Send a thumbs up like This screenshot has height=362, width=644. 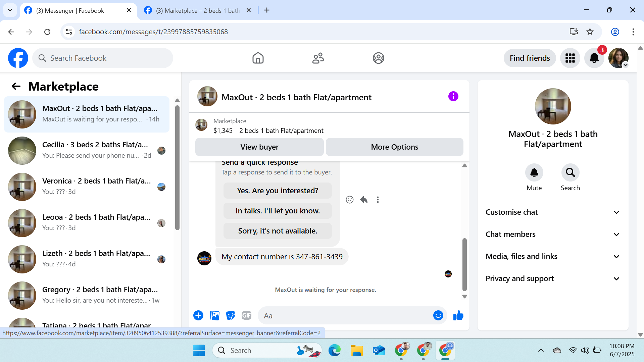point(458,315)
